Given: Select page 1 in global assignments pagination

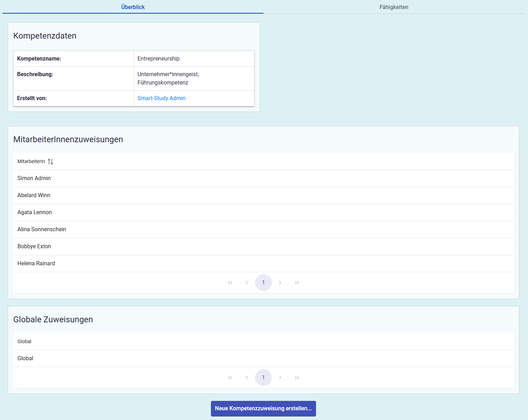Looking at the screenshot, I should click(263, 378).
